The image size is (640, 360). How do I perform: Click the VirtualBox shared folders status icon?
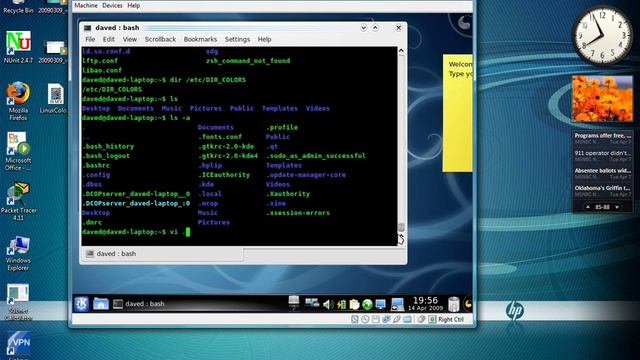click(407, 320)
